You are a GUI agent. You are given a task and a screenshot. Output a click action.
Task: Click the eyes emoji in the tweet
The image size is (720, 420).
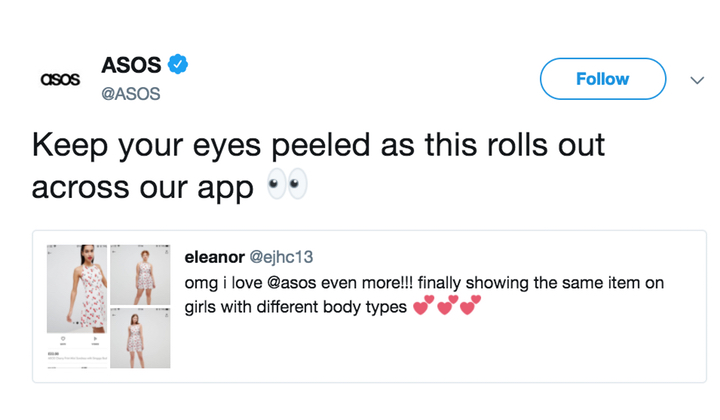click(287, 185)
